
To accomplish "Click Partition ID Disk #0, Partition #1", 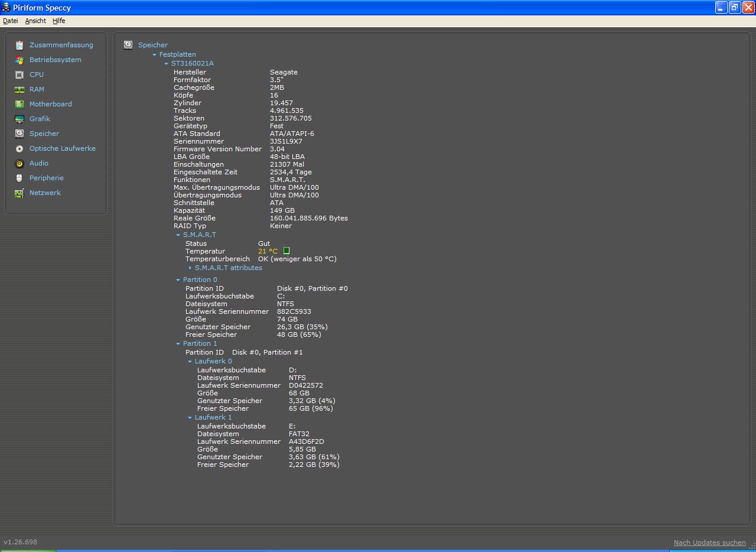I will click(x=268, y=352).
